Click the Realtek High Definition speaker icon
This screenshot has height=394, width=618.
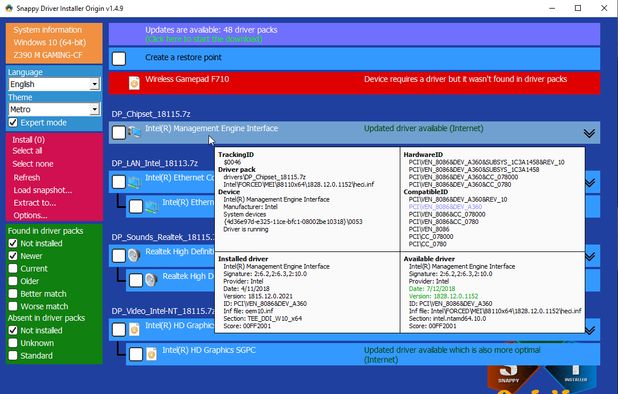pos(134,256)
